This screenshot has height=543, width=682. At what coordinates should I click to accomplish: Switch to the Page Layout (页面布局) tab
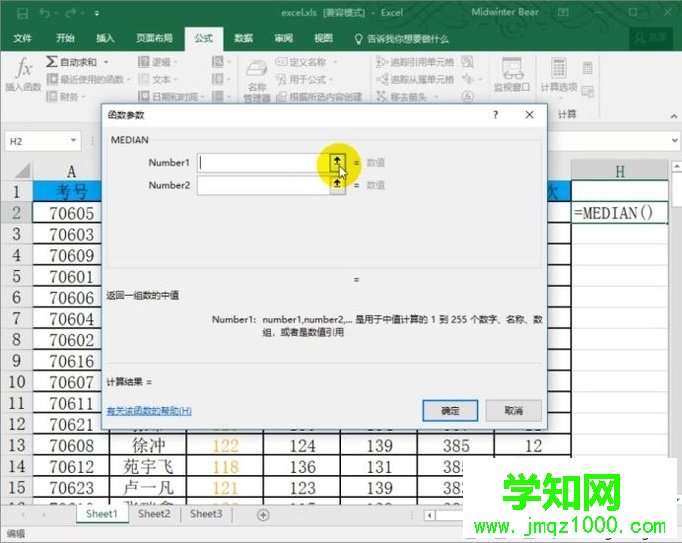154,38
